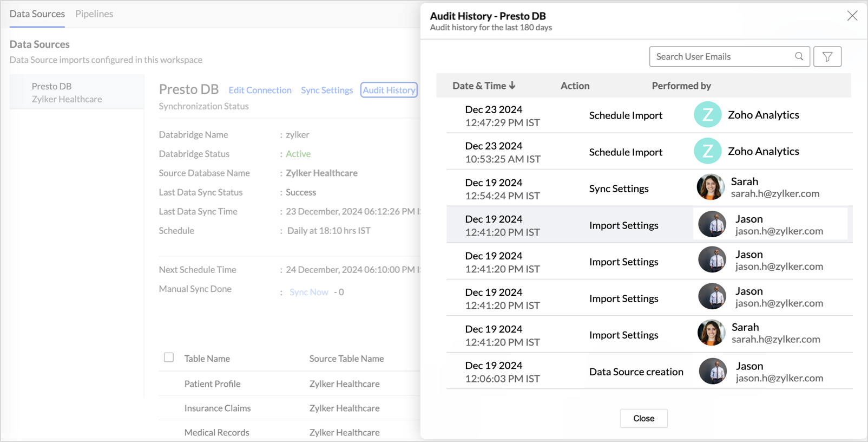Select the Insurance Claims table row

click(x=290, y=408)
